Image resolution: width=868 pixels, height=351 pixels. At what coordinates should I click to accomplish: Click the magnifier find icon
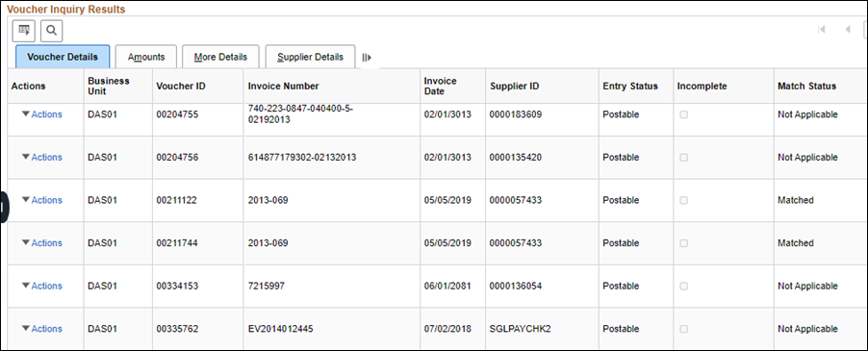(x=51, y=31)
